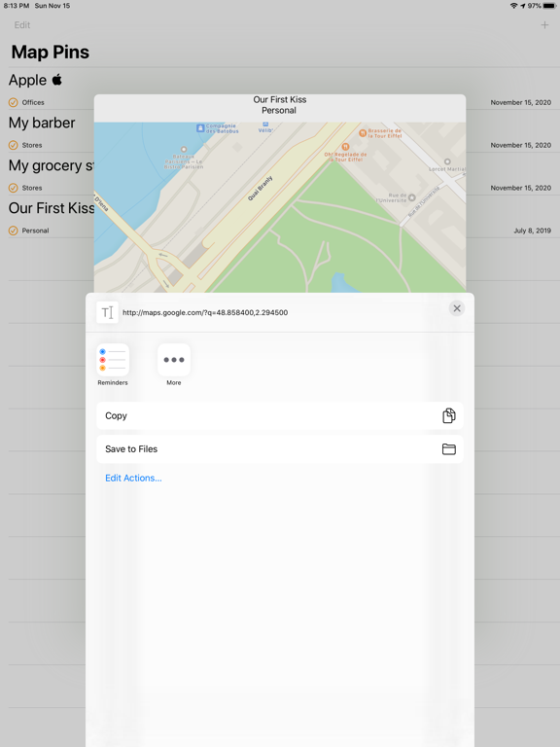Tap the battery indicator in status bar

click(549, 6)
